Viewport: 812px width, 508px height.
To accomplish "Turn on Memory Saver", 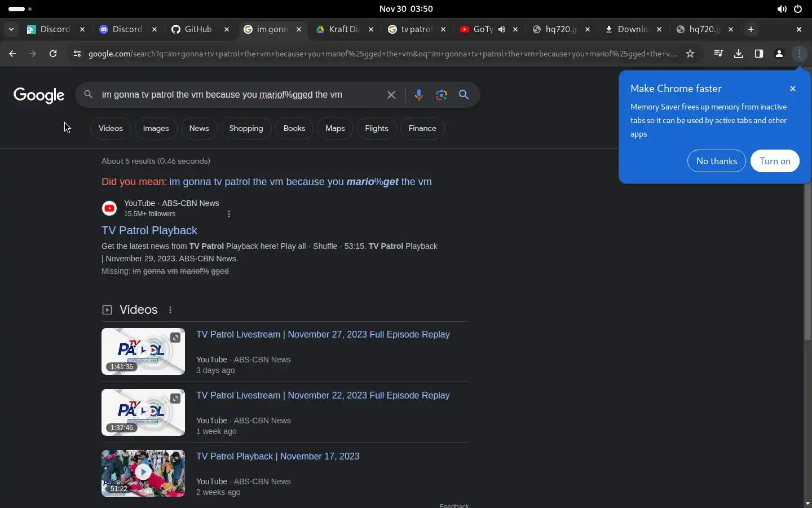I will [x=775, y=161].
